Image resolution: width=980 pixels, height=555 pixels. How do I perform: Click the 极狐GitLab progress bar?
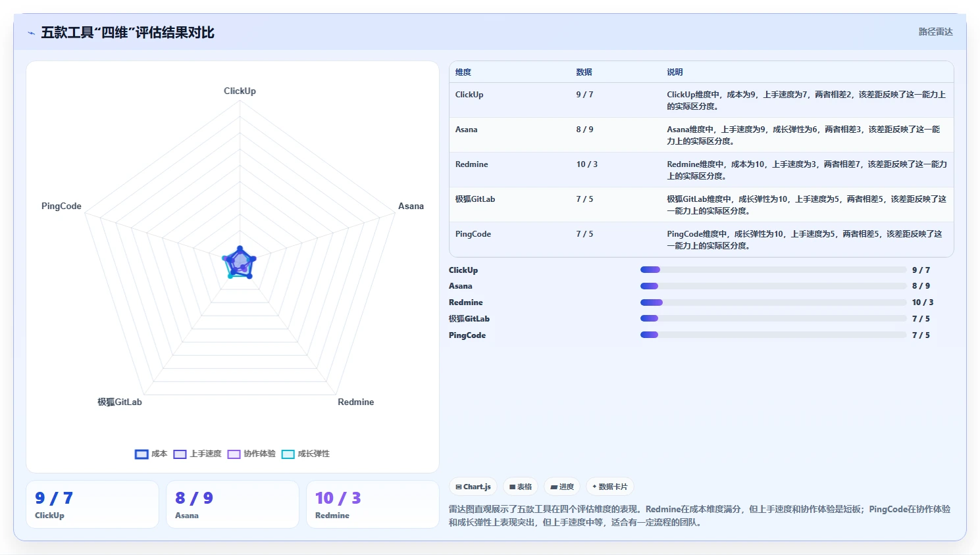[773, 318]
